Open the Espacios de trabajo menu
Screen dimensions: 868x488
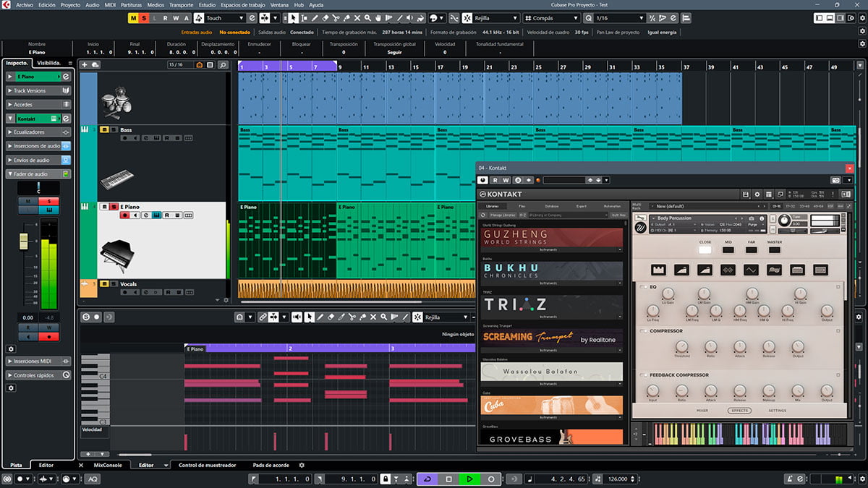pyautogui.click(x=242, y=4)
